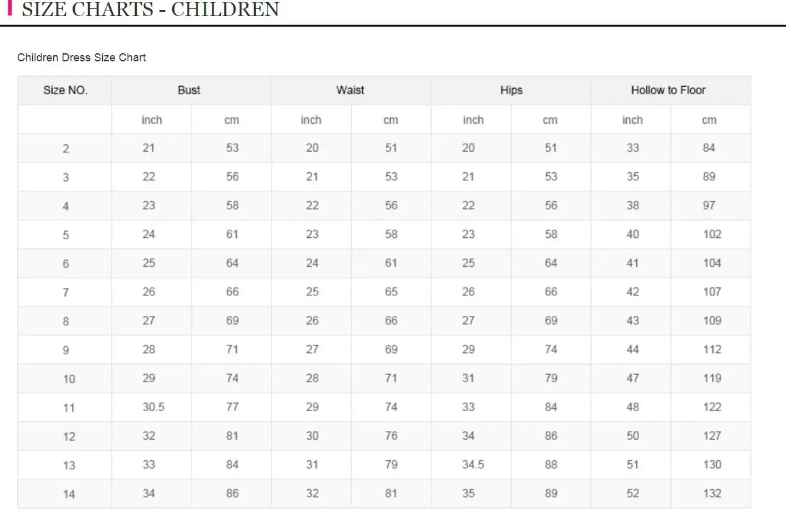Click the 30.5 bust inch value

pyautogui.click(x=154, y=407)
